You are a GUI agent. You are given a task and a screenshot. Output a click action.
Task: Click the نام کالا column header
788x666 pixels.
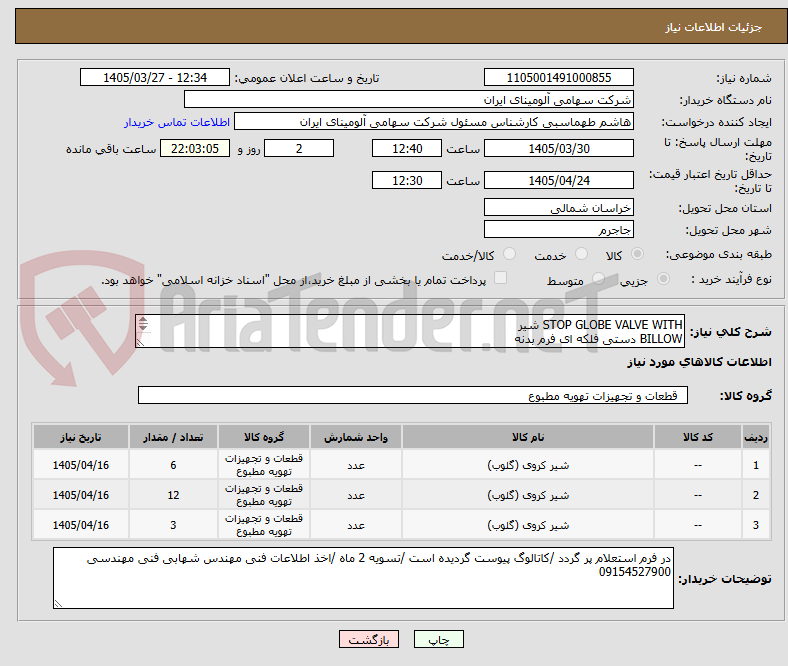coord(528,437)
